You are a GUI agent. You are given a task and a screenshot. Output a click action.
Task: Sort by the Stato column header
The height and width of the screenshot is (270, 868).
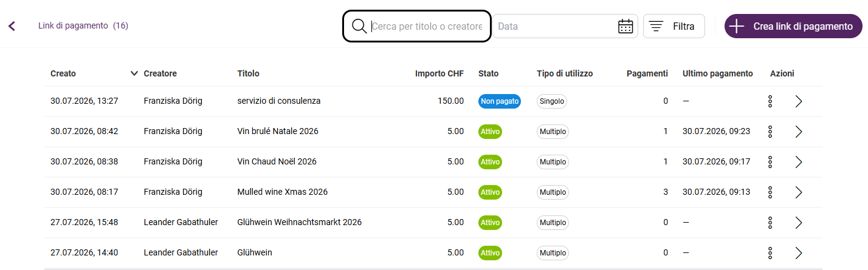click(488, 73)
